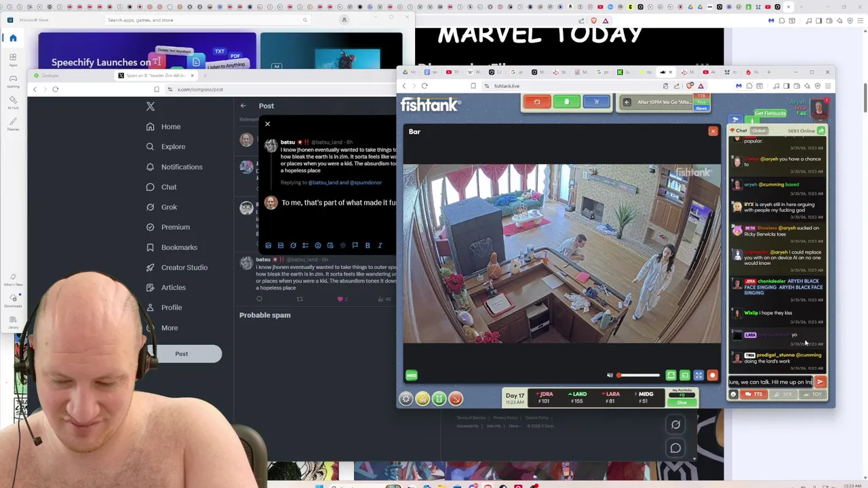Click the Get Fishbucks button
868x488 pixels.
pyautogui.click(x=770, y=113)
